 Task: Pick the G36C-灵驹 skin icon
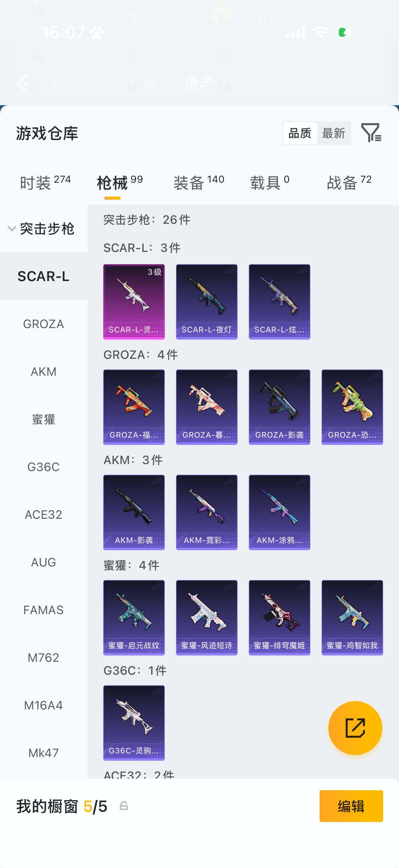coord(134,723)
